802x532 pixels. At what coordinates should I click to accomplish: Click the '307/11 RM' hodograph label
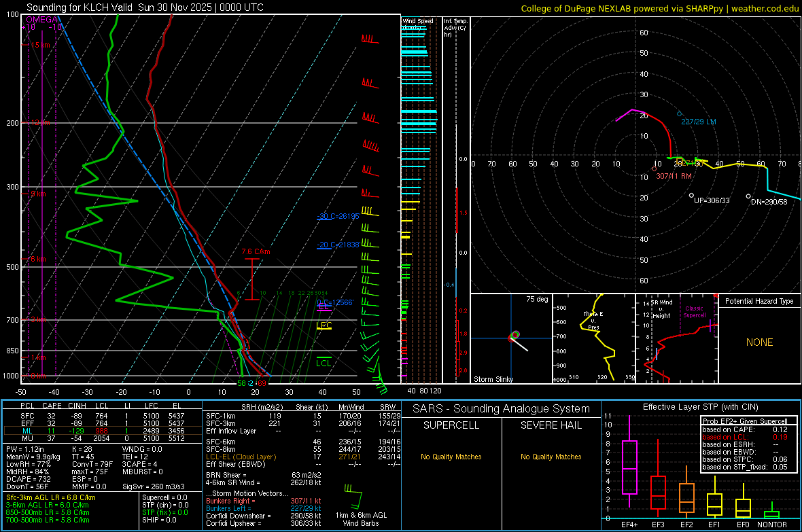click(x=674, y=176)
